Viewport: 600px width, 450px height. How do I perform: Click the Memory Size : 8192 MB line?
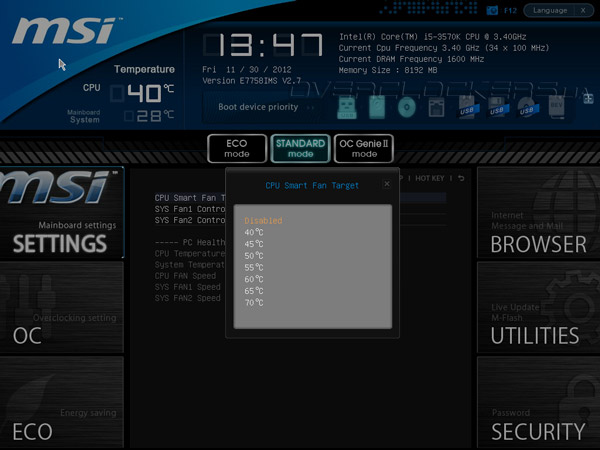(x=388, y=70)
